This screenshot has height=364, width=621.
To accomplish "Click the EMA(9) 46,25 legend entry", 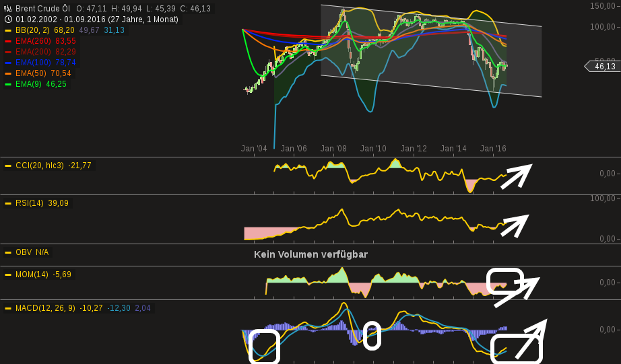I will click(41, 84).
